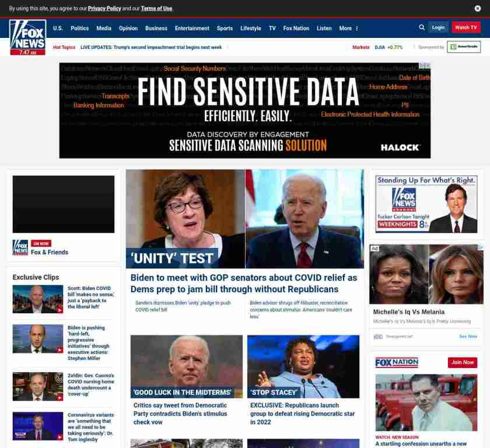The height and width of the screenshot is (448, 490).
Task: Open the search magnifier icon
Action: 422,27
